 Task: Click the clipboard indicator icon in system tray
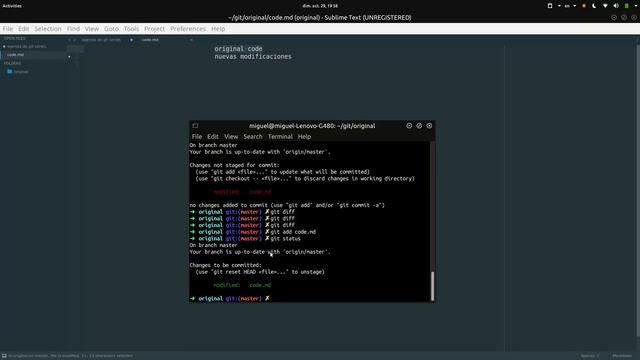point(550,6)
